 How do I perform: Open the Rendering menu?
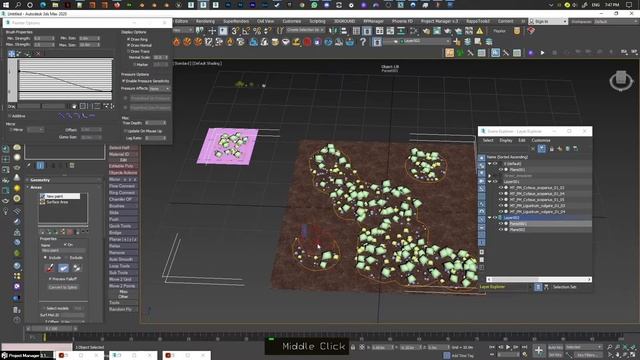pyautogui.click(x=205, y=21)
